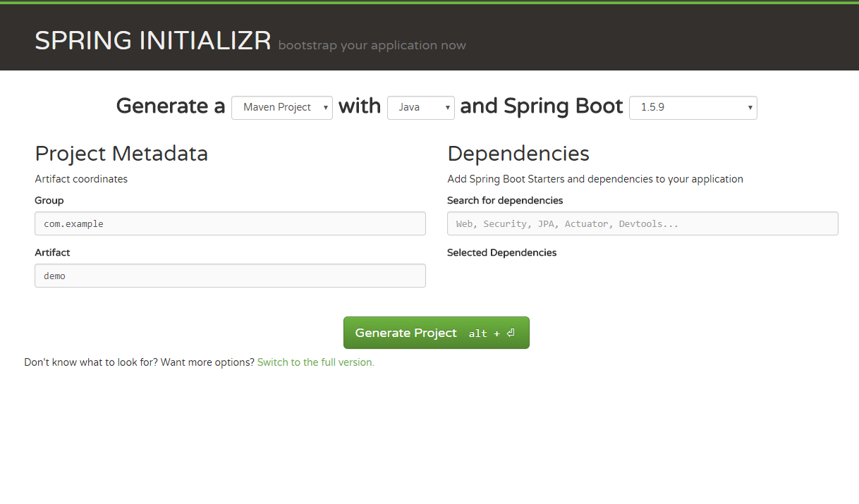Focus the Search for dependencies field
The image size is (859, 504).
click(642, 223)
